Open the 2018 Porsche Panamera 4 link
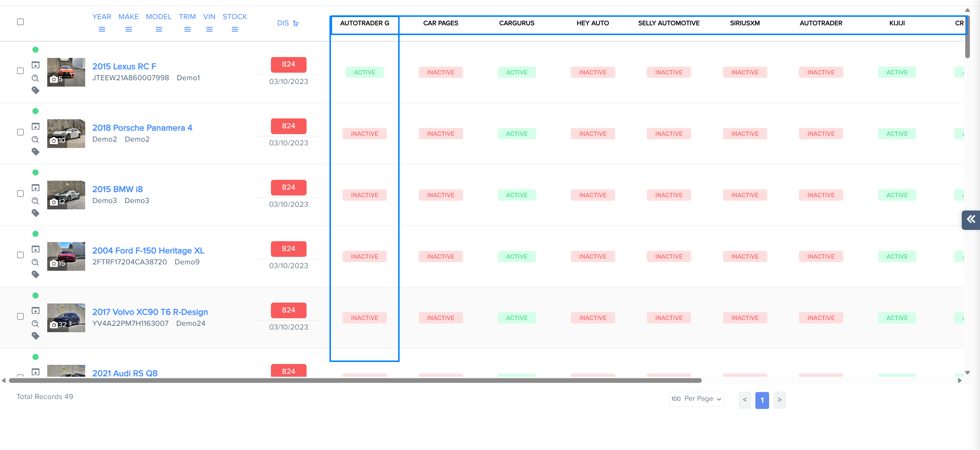The width and height of the screenshot is (980, 450). (142, 128)
